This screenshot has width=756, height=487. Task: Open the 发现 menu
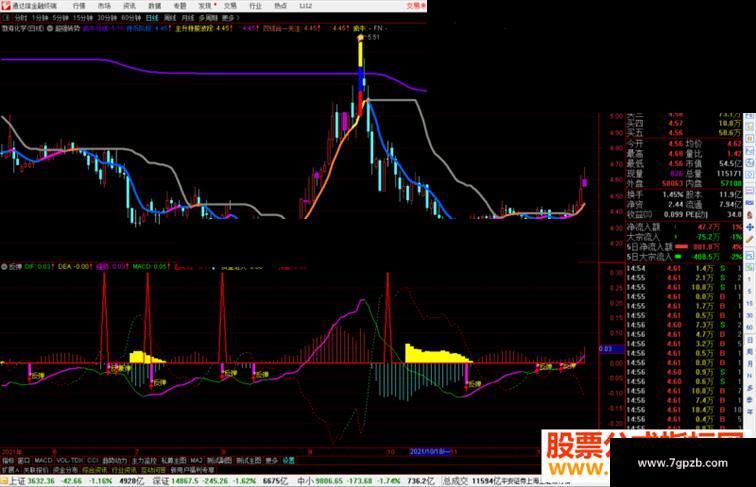point(205,6)
